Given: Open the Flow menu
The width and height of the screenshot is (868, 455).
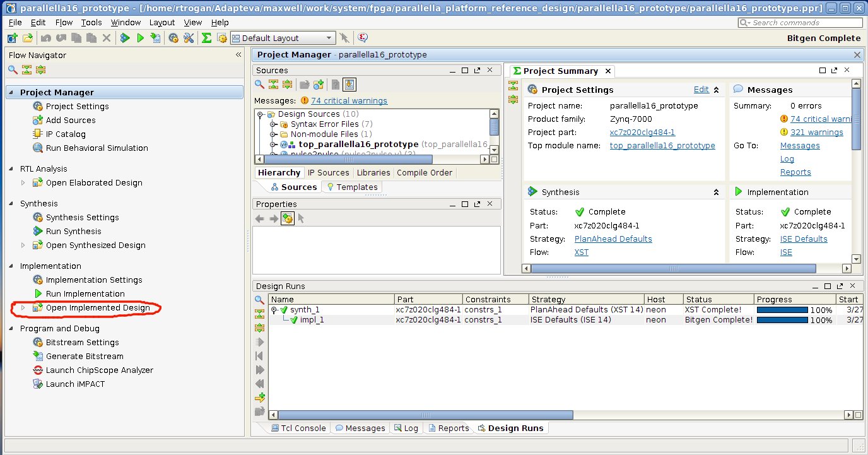Looking at the screenshot, I should pos(64,22).
